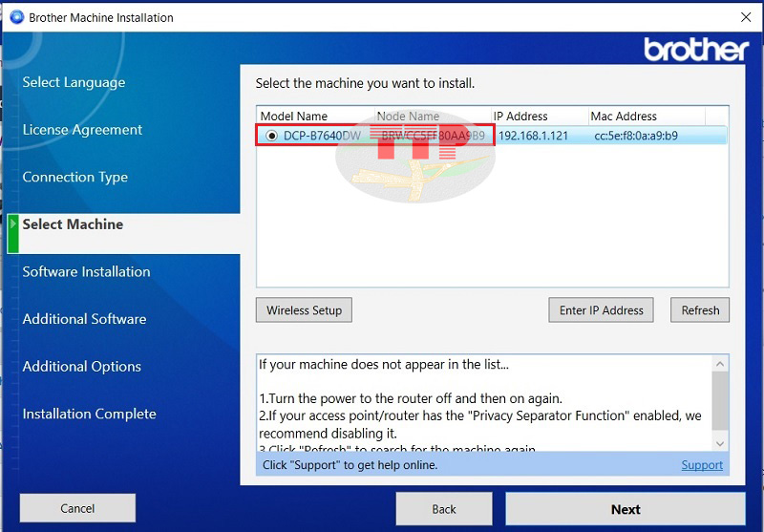This screenshot has width=764, height=532.
Task: Click the scroll up arrow in help text
Action: point(720,364)
